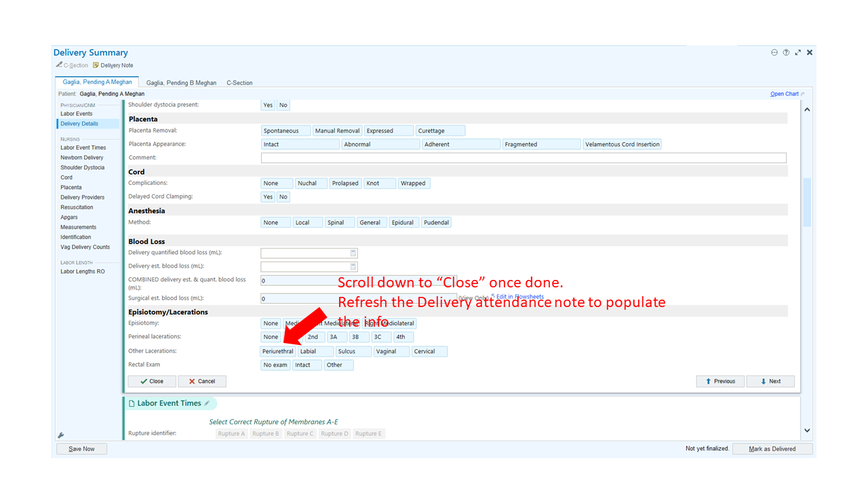Open the Open Chart link
Viewport: 868px width, 488px height.
click(x=785, y=94)
